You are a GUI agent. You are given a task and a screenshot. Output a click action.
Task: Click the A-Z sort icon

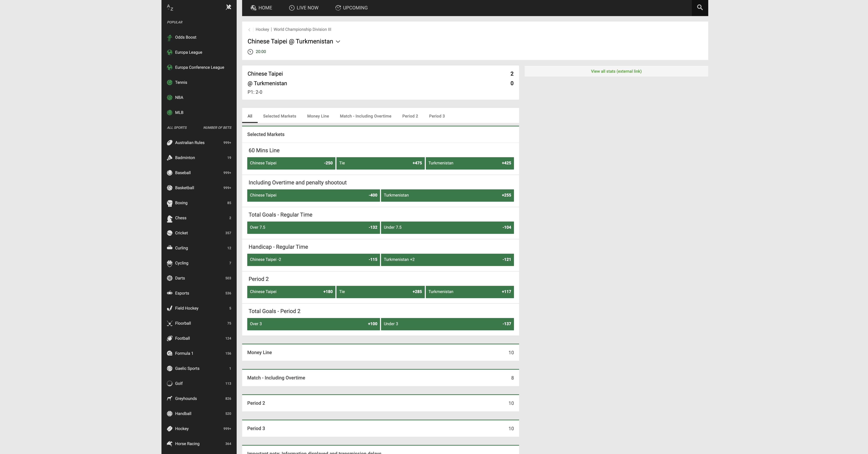coord(170,7)
